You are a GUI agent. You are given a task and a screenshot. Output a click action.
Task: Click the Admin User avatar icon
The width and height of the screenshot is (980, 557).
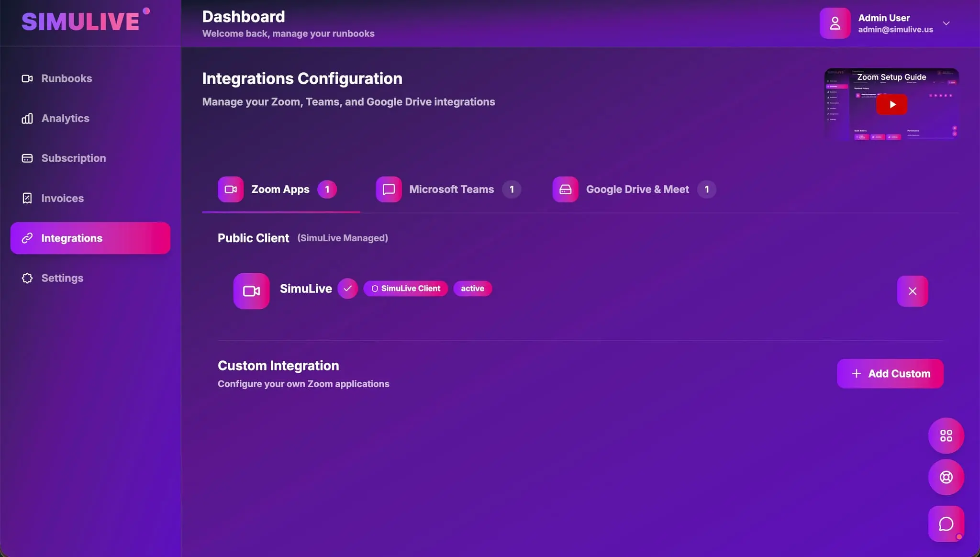point(835,23)
